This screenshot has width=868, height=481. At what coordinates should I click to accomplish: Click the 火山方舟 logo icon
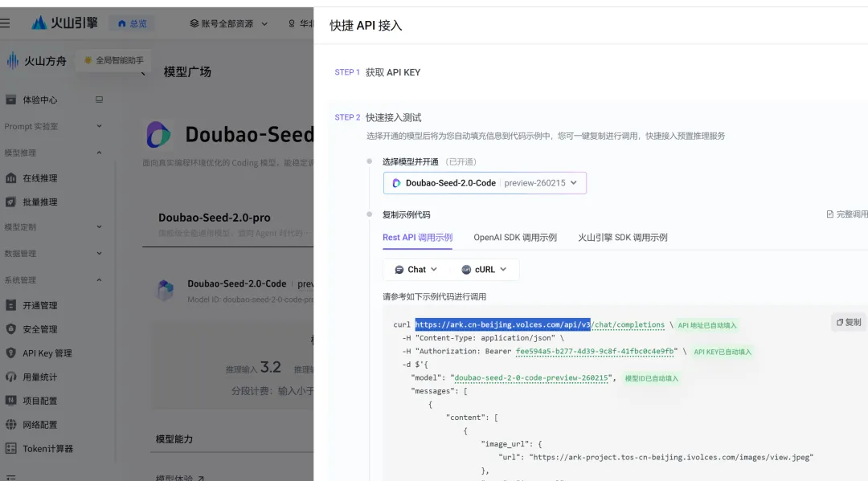12,60
